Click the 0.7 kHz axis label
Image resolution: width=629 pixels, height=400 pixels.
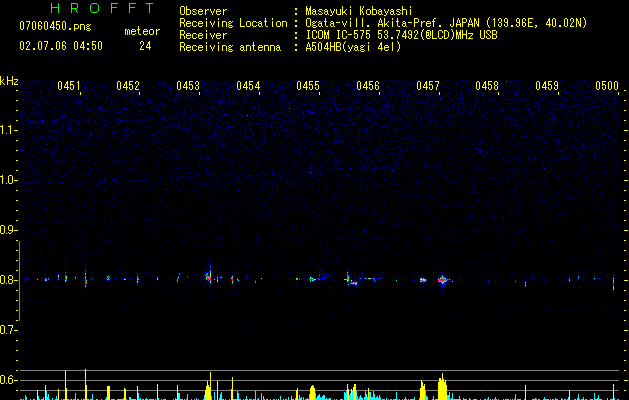tap(8, 330)
